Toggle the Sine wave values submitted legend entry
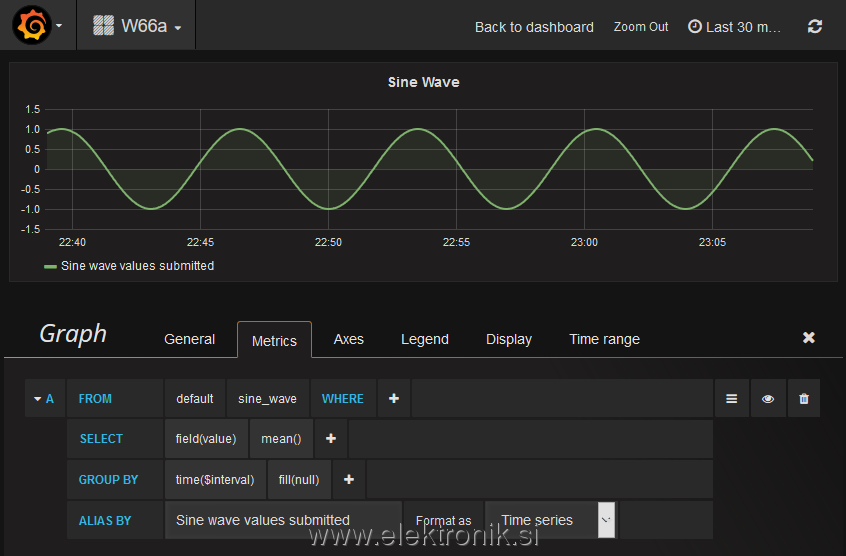 coord(138,265)
